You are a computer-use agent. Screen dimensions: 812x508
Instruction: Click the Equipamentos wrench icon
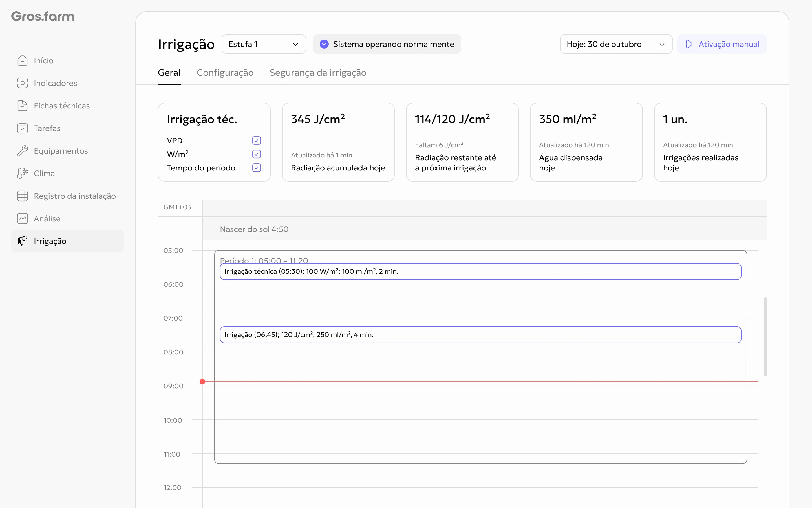click(x=23, y=151)
